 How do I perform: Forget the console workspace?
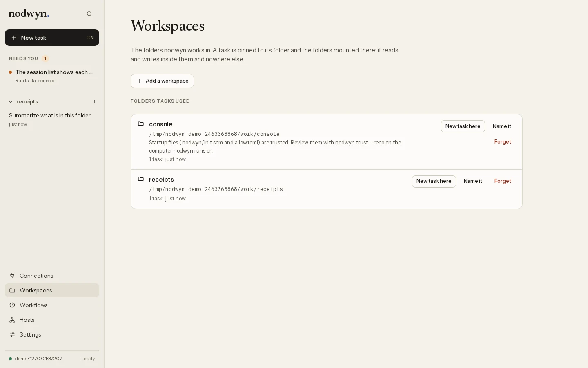click(503, 142)
